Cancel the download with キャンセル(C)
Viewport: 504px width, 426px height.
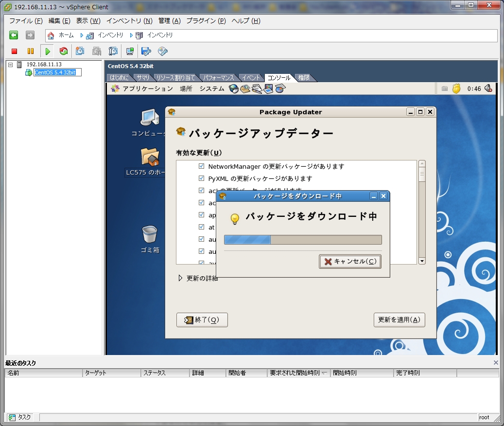tap(350, 262)
